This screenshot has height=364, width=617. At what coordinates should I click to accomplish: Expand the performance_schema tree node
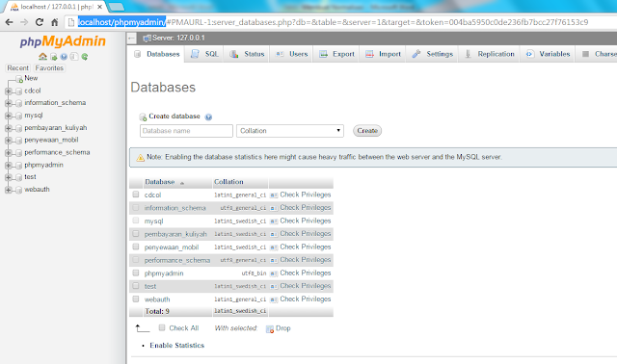(9, 153)
